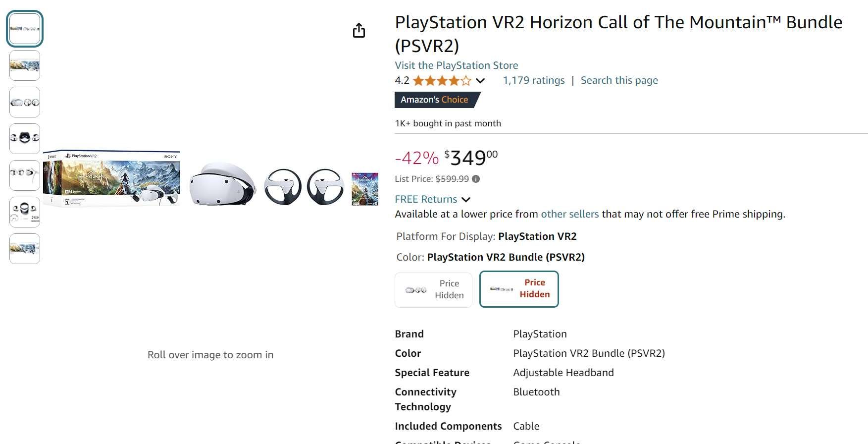Click the share icon above the product image
The image size is (868, 444).
359,31
